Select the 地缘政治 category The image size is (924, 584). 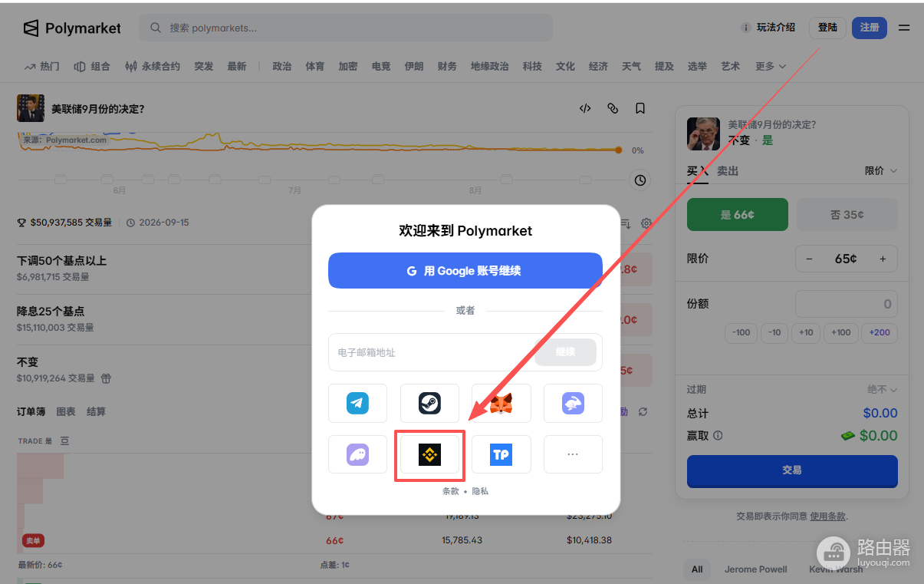(x=490, y=67)
